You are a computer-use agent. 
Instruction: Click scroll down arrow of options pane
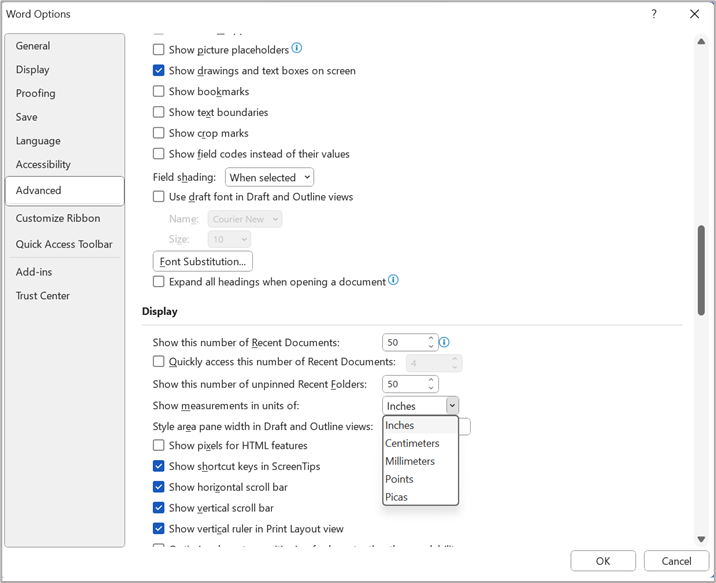[x=701, y=539]
